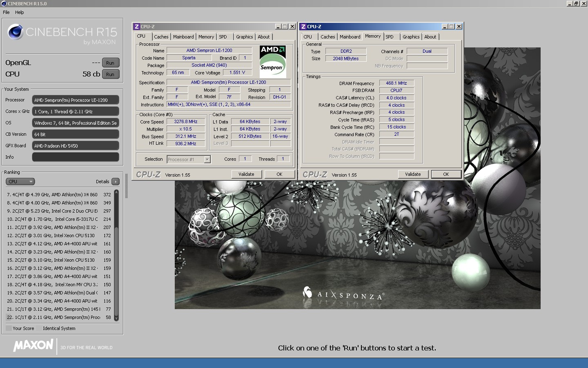Click the ranking list scrollbar down arrow
Viewport: 588px width, 368px height.
(116, 318)
